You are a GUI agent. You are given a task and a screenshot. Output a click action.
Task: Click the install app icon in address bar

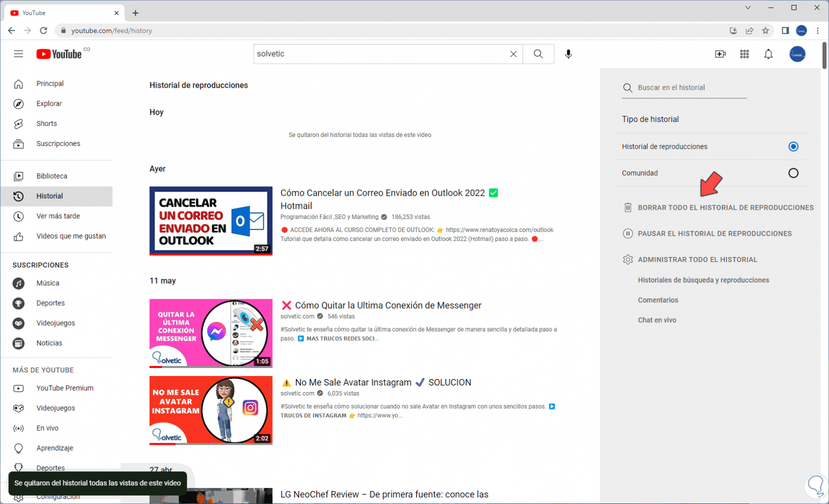pyautogui.click(x=733, y=31)
